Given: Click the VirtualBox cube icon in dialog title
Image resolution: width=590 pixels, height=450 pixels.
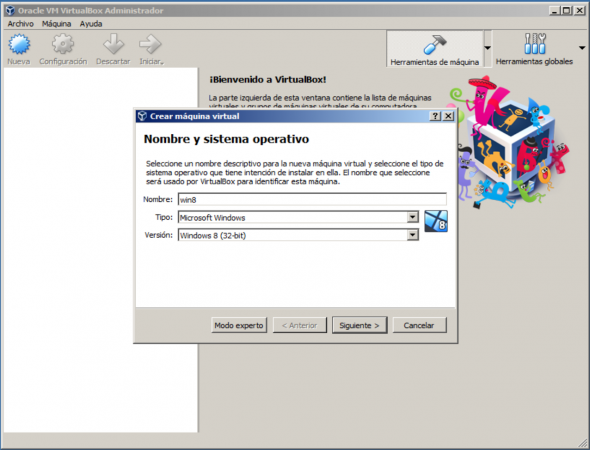Looking at the screenshot, I should point(142,116).
